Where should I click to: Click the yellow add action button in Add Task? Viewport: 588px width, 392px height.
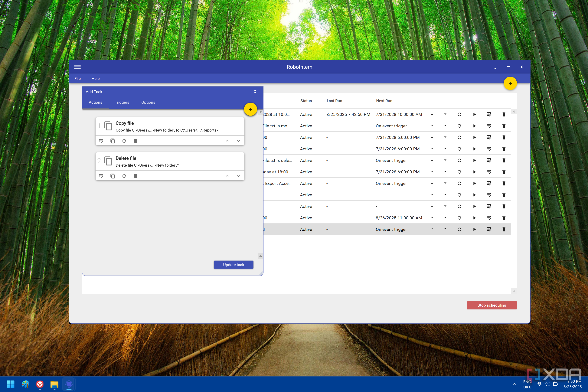coord(250,109)
